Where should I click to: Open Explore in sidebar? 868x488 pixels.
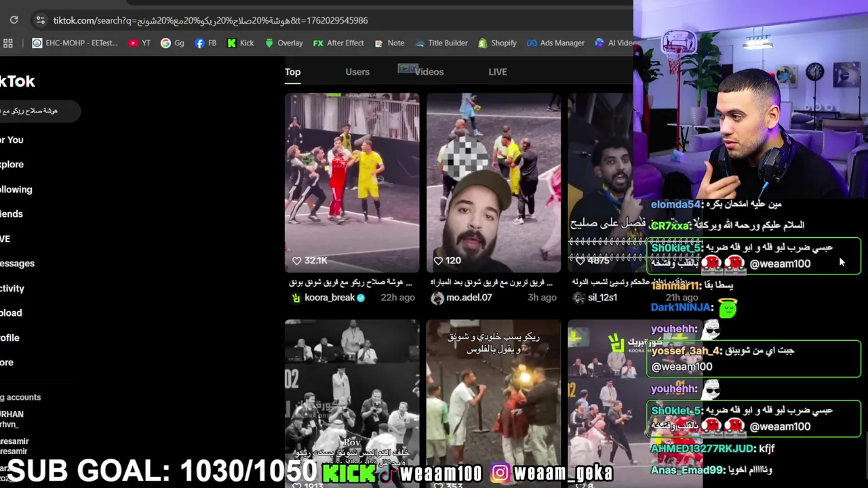pos(12,165)
